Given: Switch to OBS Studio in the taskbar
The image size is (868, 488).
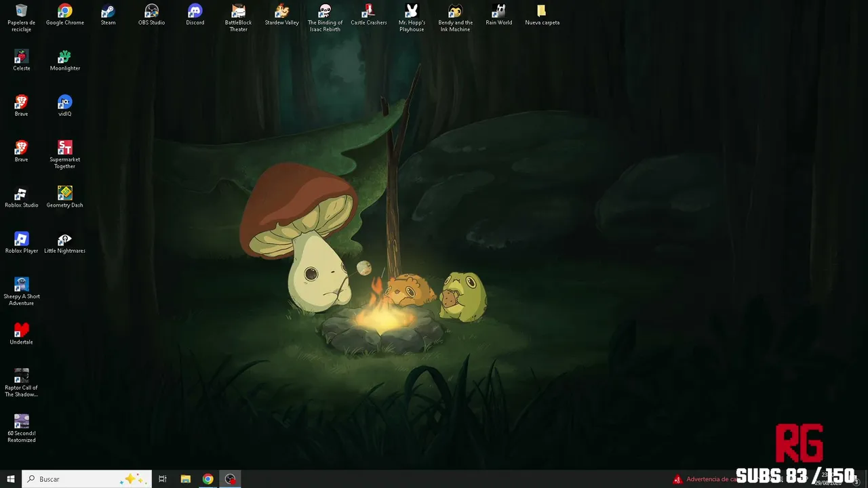Looking at the screenshot, I should 230,479.
